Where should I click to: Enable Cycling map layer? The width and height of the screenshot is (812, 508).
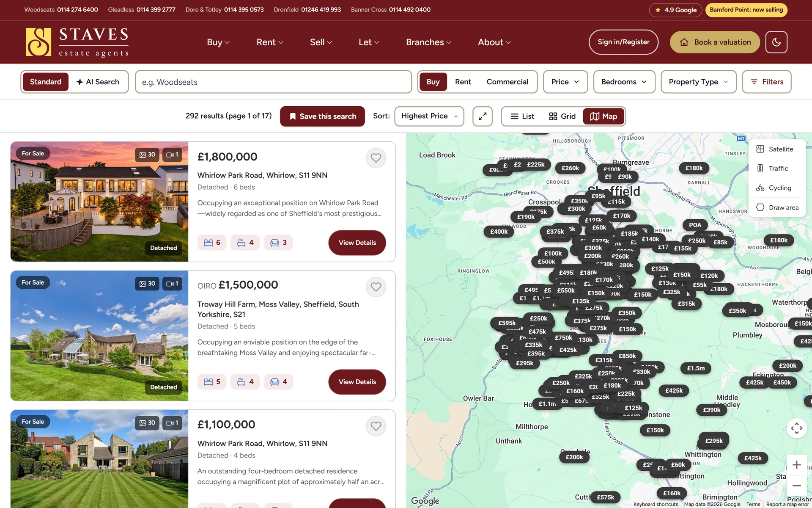(776, 188)
